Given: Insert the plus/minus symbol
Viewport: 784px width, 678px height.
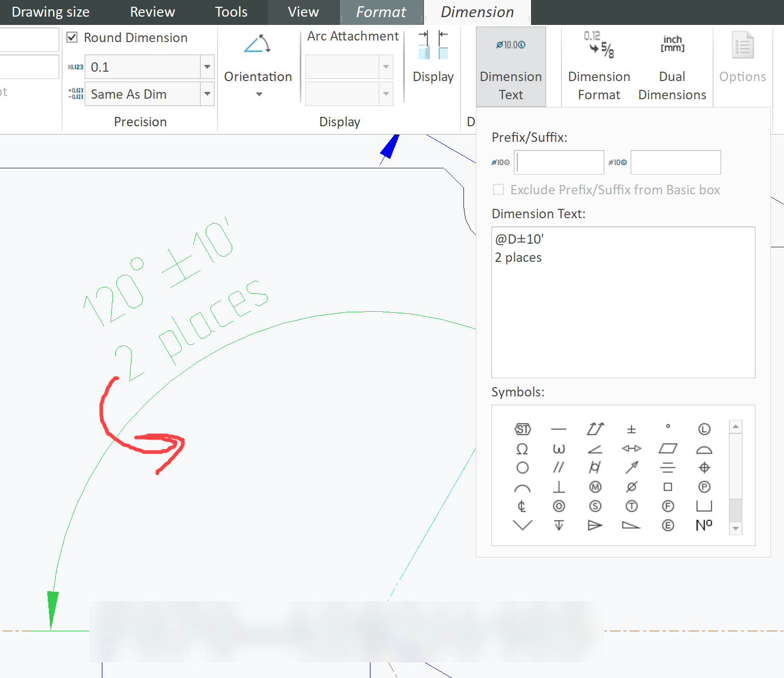Looking at the screenshot, I should coord(631,429).
